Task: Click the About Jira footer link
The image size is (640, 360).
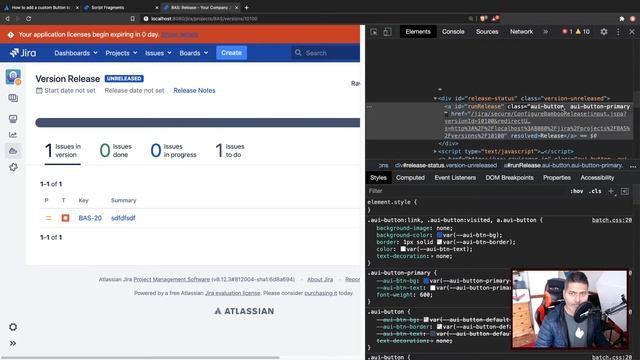Action: click(320, 280)
